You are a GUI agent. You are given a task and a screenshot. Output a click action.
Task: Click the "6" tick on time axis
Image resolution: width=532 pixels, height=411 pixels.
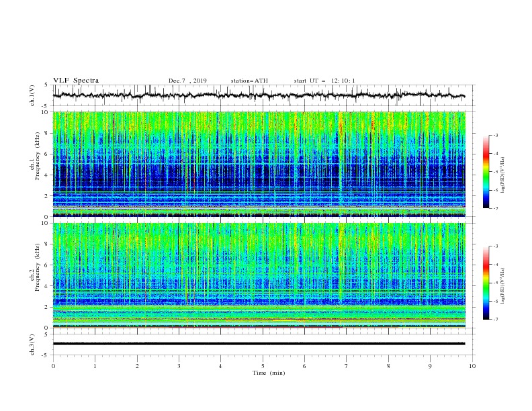pyautogui.click(x=304, y=366)
